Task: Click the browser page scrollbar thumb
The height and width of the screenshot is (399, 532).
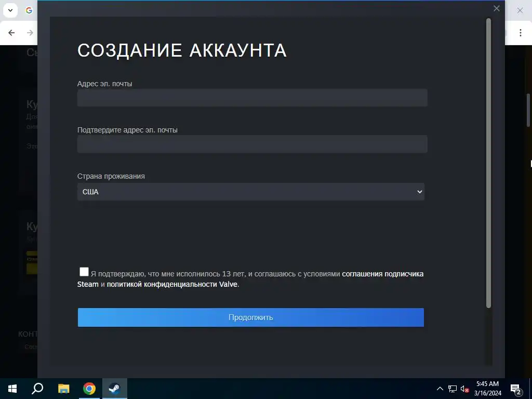Action: (x=528, y=110)
